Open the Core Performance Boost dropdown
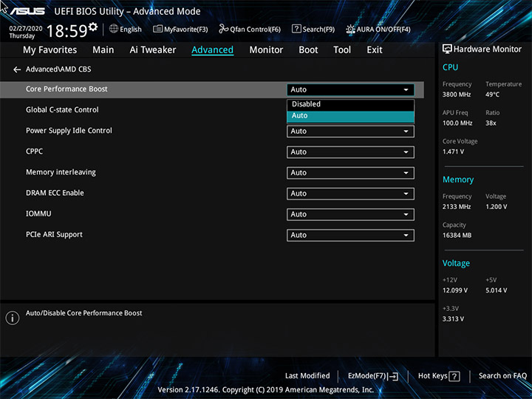This screenshot has width=532, height=399. (x=350, y=89)
